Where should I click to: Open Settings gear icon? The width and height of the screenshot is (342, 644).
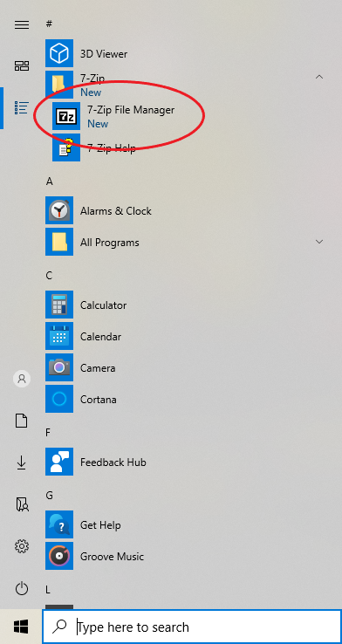pyautogui.click(x=22, y=546)
